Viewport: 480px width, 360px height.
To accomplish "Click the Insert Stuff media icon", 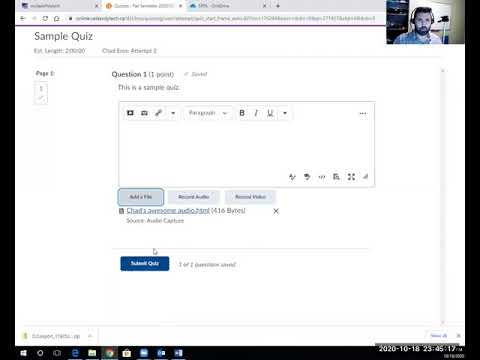I will tap(130, 113).
